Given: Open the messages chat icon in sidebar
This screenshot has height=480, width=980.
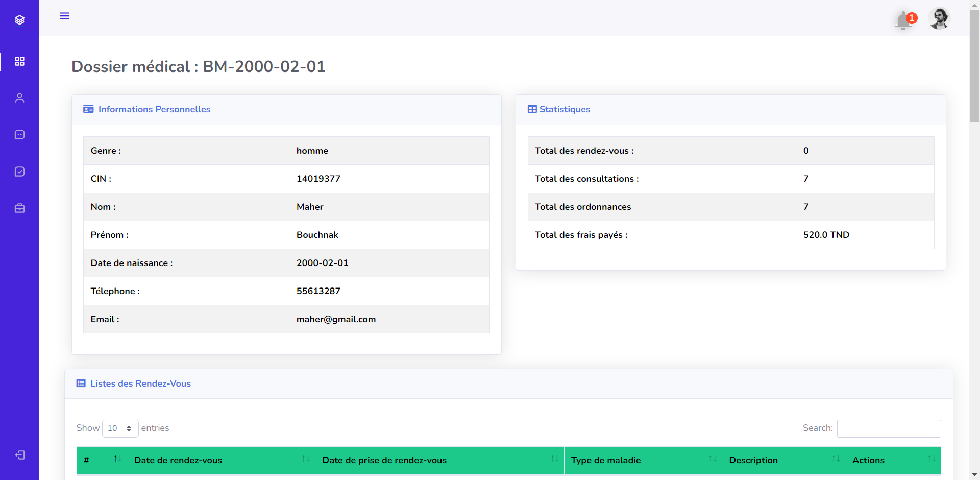Looking at the screenshot, I should point(19,134).
